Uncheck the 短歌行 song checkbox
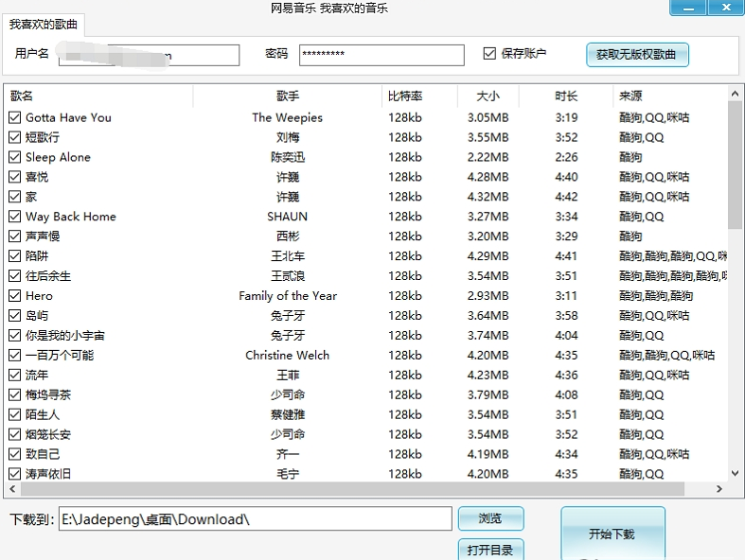This screenshot has height=560, width=745. (15, 137)
